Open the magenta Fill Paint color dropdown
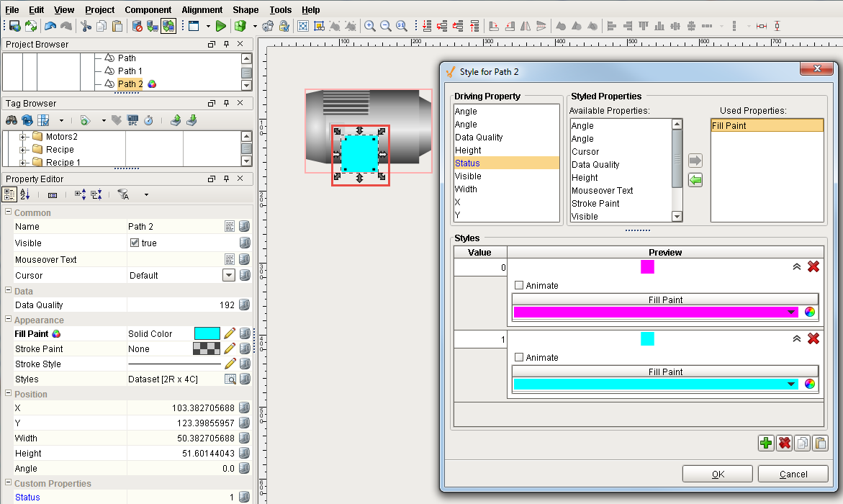This screenshot has height=504, width=843. tap(792, 312)
